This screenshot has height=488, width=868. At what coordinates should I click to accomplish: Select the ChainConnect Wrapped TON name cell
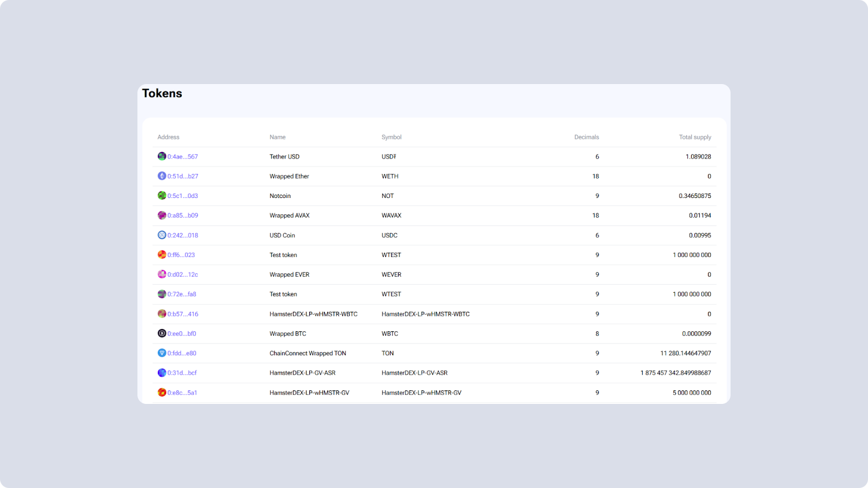coord(308,353)
